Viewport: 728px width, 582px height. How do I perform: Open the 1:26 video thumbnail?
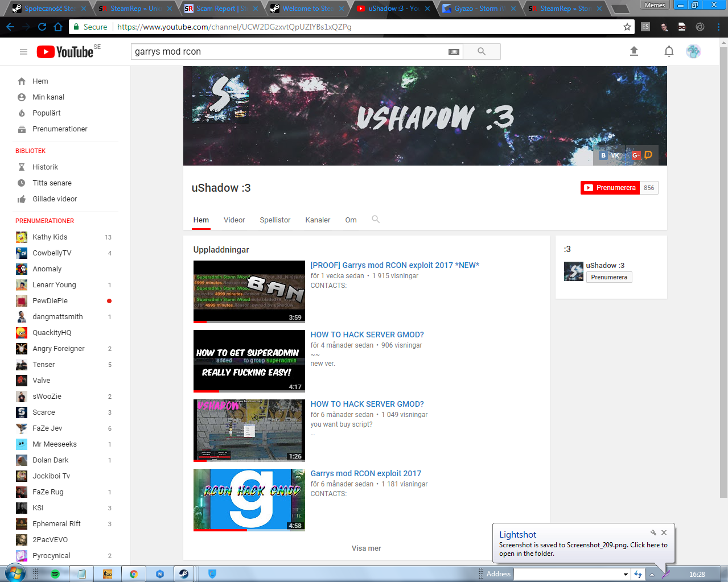[249, 431]
